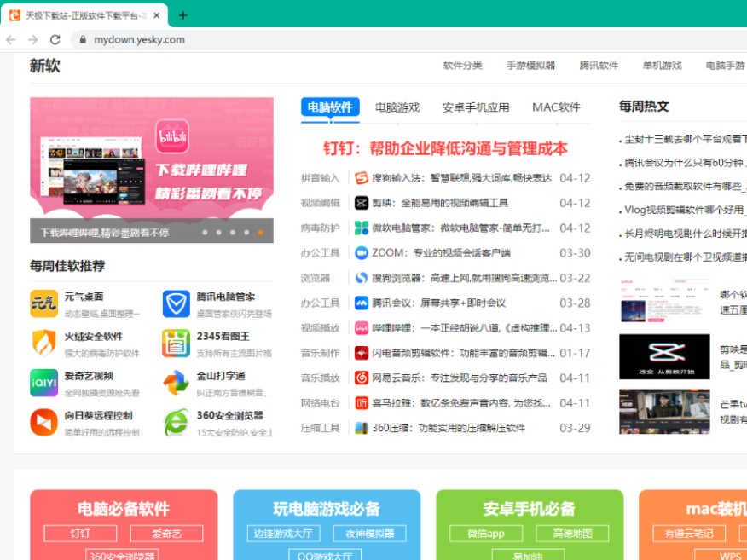Click the 拼音输入 category label

click(x=320, y=178)
